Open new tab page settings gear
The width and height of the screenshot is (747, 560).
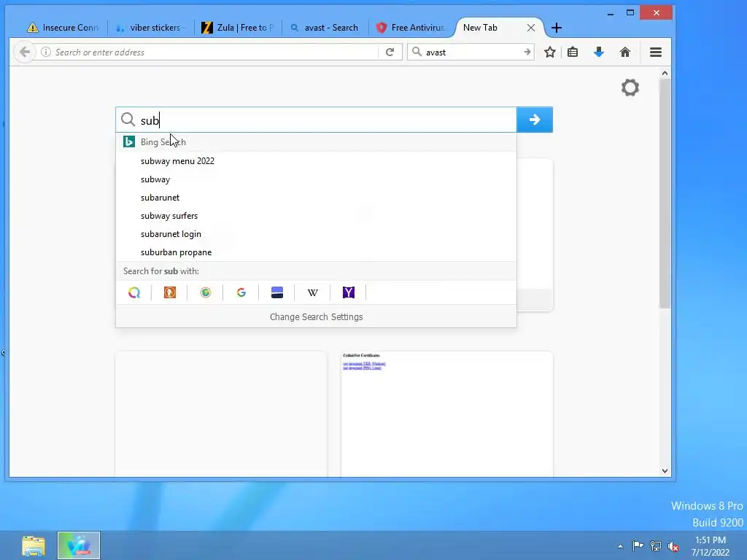tap(630, 87)
